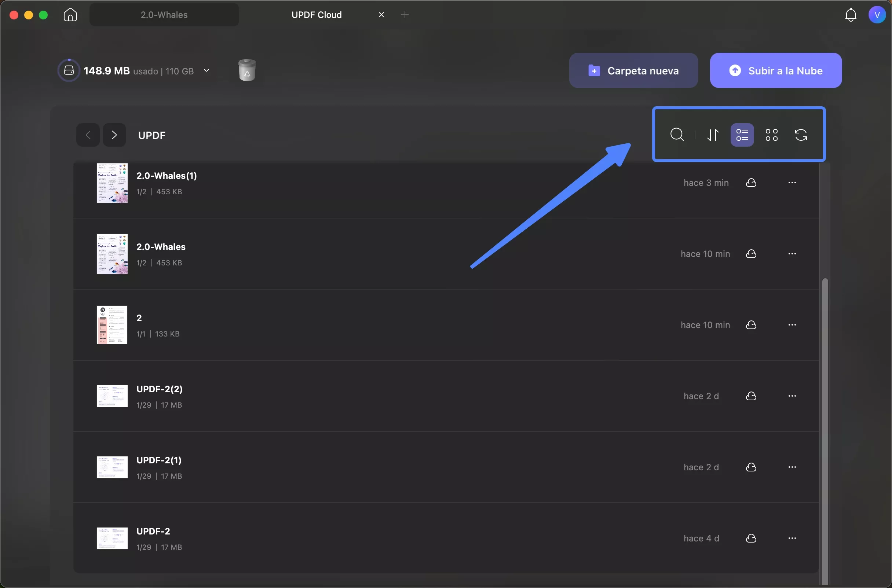Image resolution: width=892 pixels, height=588 pixels.
Task: Open more options for file 2
Action: 792,325
